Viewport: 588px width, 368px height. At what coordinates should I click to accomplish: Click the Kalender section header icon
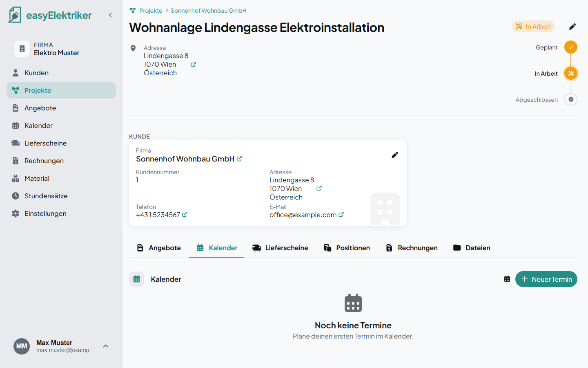point(137,279)
